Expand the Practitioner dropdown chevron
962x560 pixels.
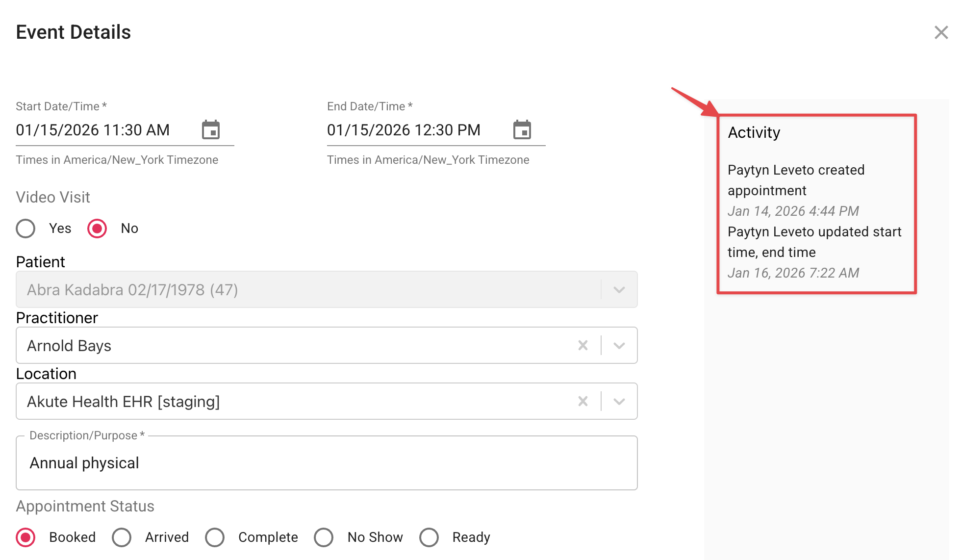pos(619,345)
